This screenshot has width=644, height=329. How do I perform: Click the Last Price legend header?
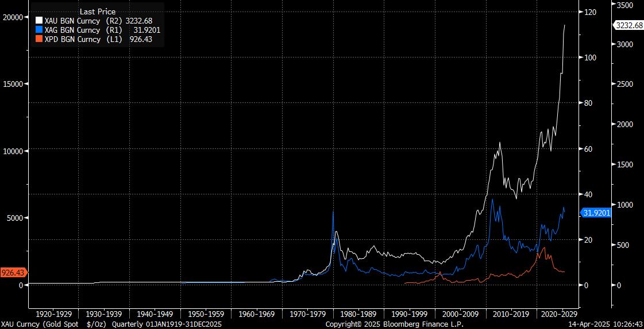99,12
